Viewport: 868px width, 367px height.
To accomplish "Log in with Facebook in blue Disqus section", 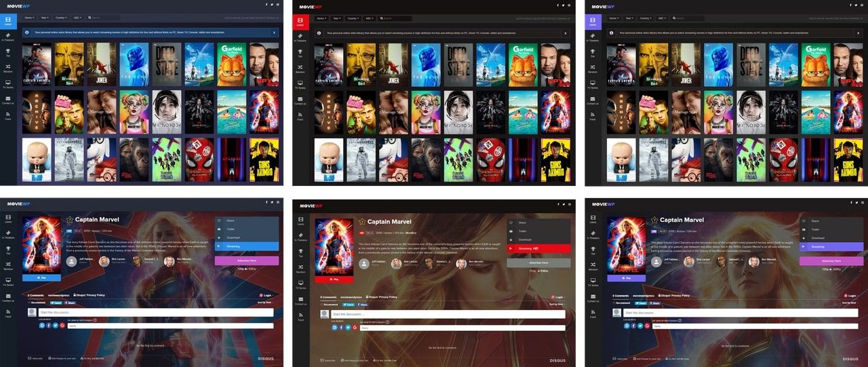I will 47,326.
